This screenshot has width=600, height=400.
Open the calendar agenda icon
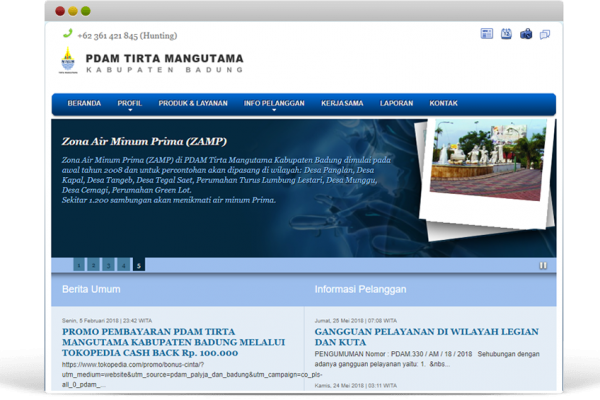506,34
